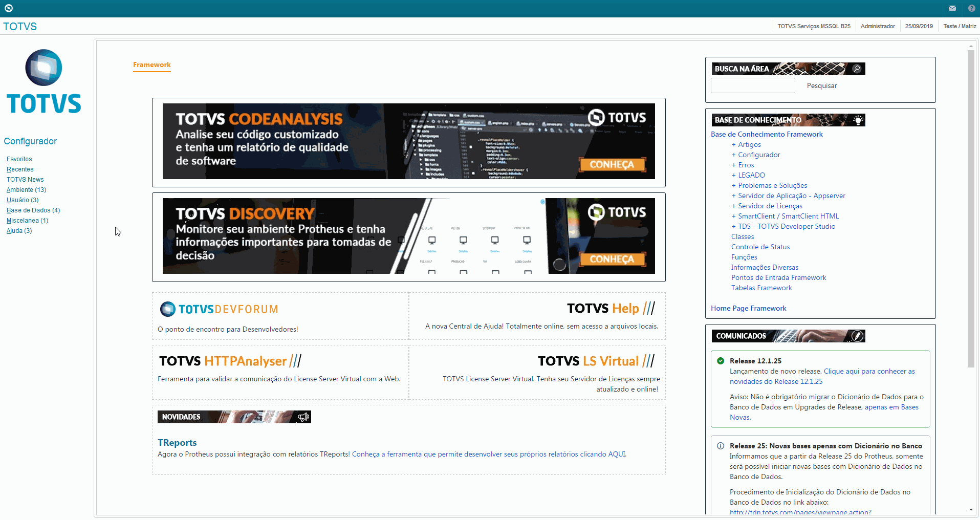Open the mail envelope icon in header
980x520 pixels.
952,8
